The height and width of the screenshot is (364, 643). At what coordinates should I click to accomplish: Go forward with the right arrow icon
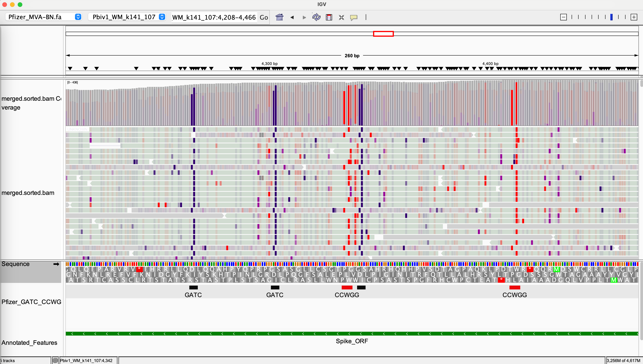pos(304,17)
